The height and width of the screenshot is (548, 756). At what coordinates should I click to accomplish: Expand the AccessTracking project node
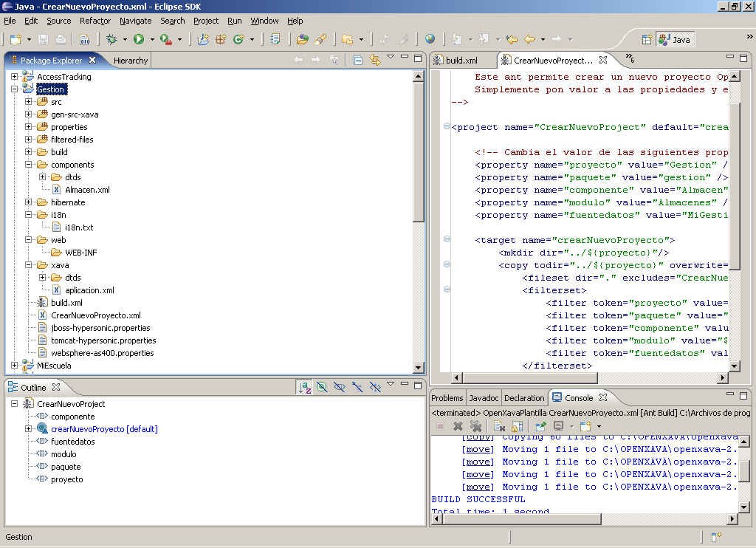coord(15,77)
